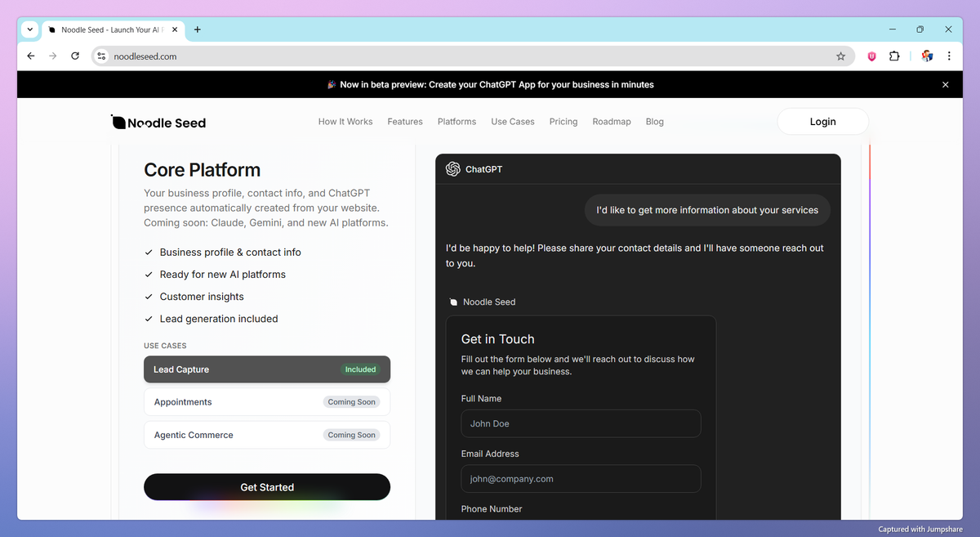Click the Noodle Seed icon in chat
980x537 pixels.
(454, 302)
